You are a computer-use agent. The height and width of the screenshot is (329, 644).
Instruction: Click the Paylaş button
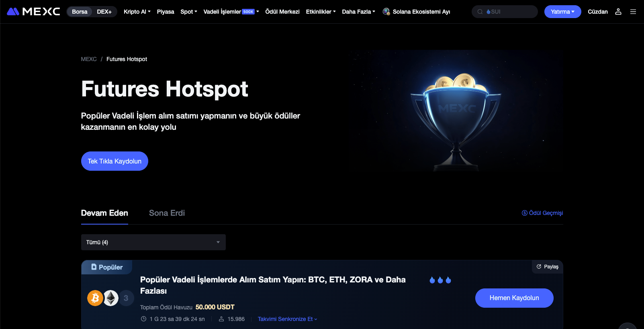pos(547,267)
